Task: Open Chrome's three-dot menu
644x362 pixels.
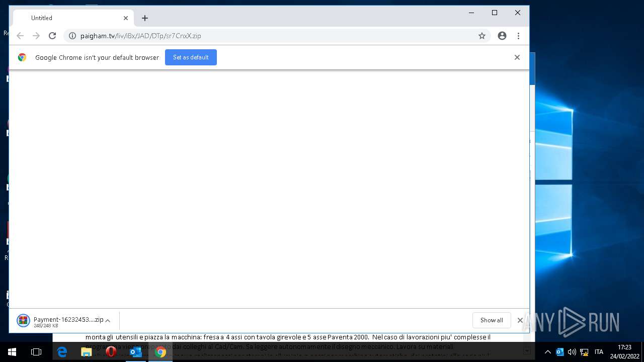Action: 518,36
